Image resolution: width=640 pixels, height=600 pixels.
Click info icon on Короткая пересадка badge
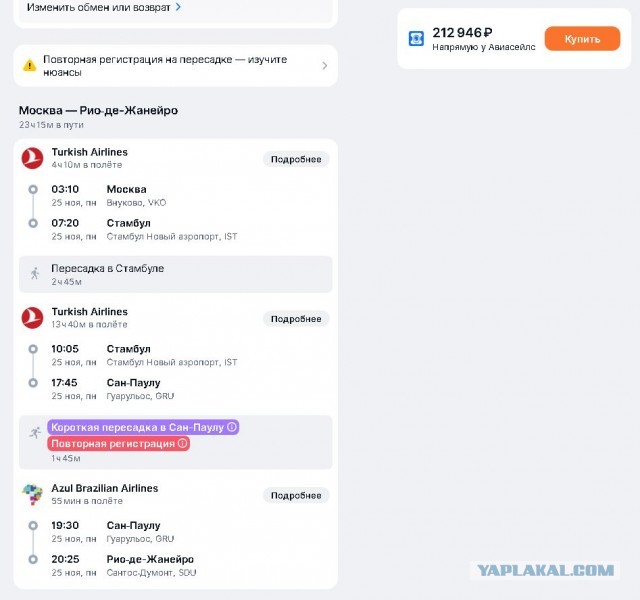pyautogui.click(x=232, y=427)
